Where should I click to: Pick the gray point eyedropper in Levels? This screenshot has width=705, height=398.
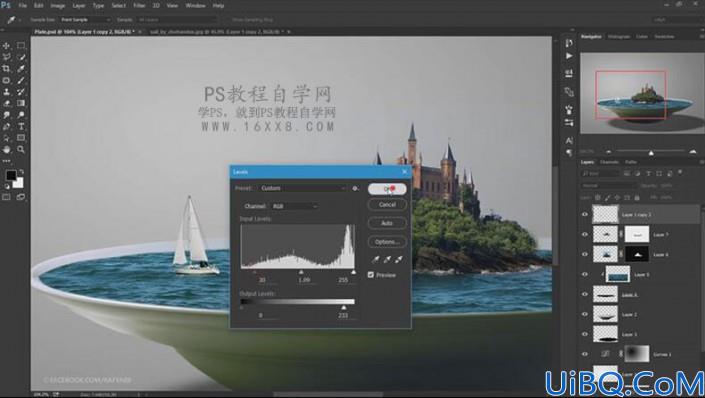click(387, 259)
